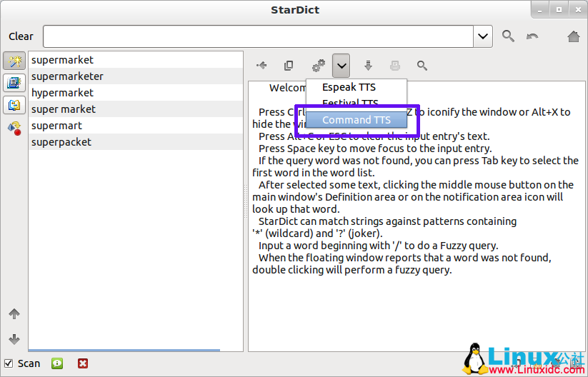Select 'supermarketer' in the word list

point(136,76)
